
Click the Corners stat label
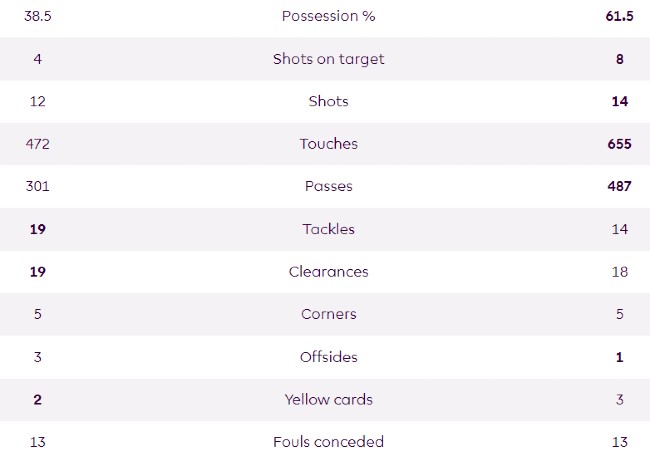(328, 314)
